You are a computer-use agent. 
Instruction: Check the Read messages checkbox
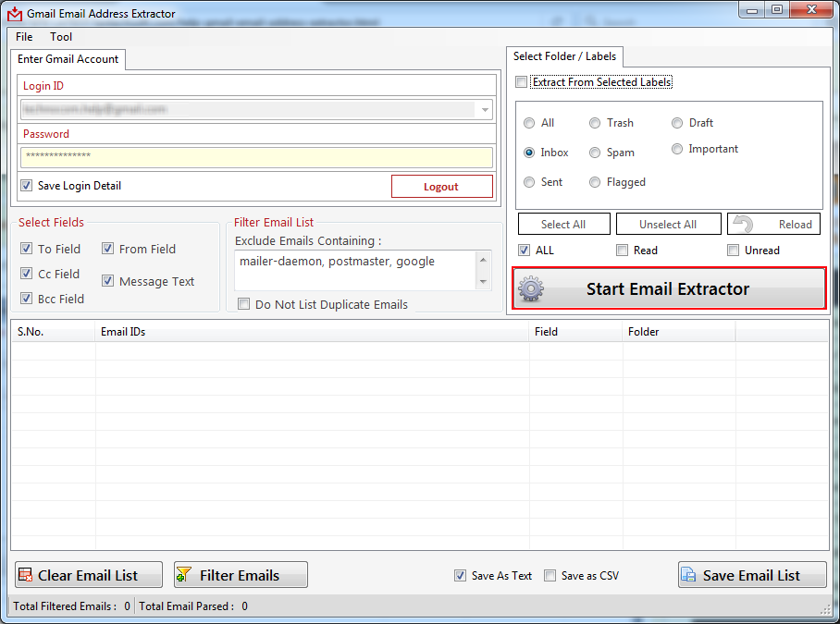coord(622,250)
